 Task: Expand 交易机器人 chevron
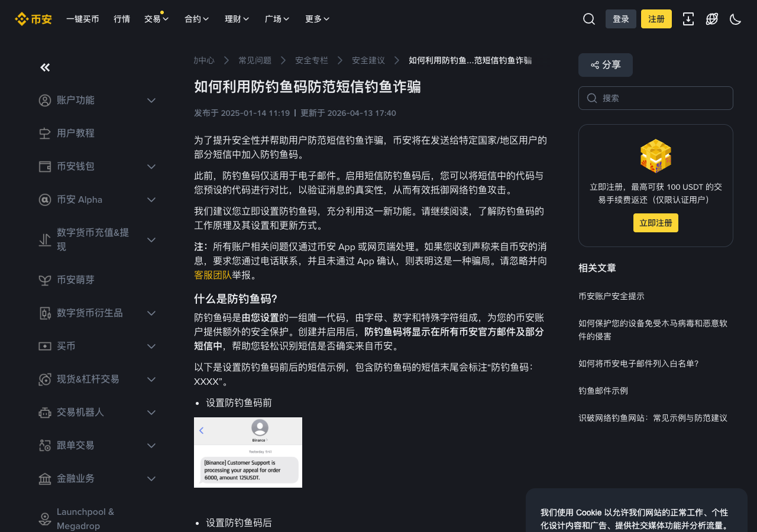151,413
